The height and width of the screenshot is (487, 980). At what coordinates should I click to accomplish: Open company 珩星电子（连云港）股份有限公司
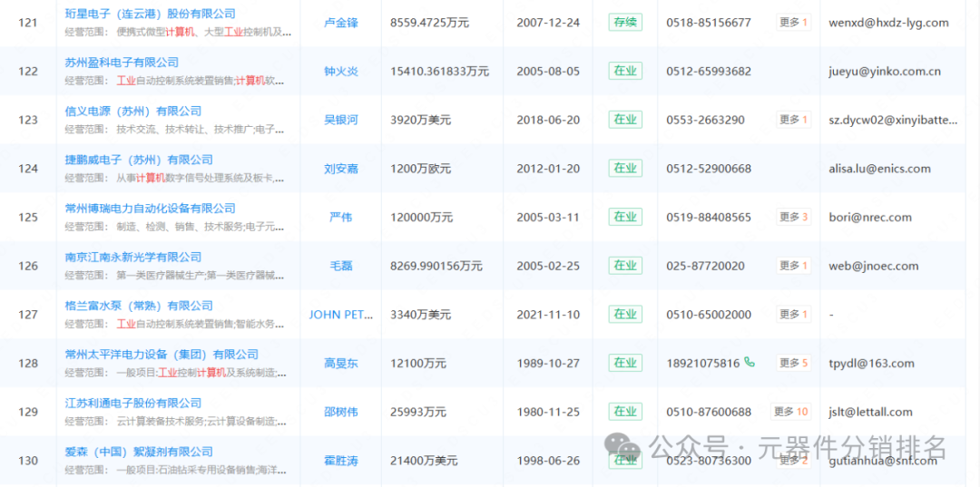pos(151,13)
